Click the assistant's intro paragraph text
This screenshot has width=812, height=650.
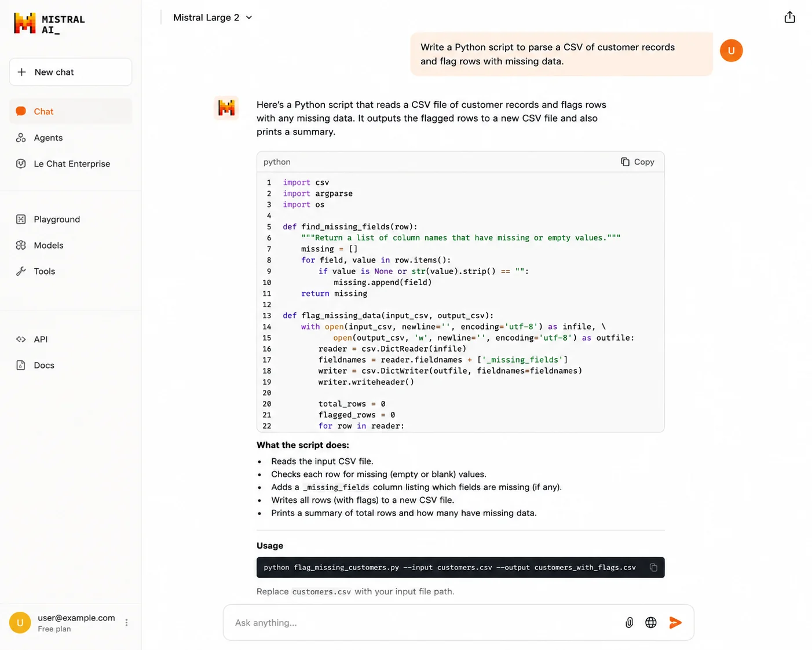(431, 118)
